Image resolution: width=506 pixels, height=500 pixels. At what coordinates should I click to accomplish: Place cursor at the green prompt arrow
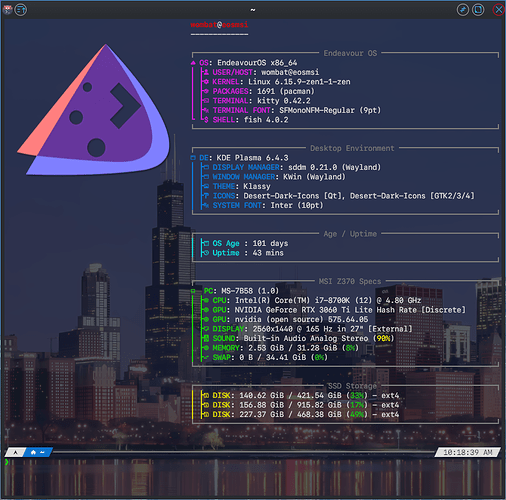tap(6, 462)
